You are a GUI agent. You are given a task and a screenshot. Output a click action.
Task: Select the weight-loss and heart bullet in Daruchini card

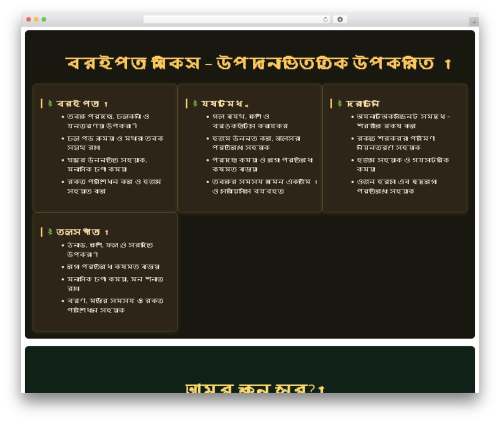pyautogui.click(x=397, y=186)
